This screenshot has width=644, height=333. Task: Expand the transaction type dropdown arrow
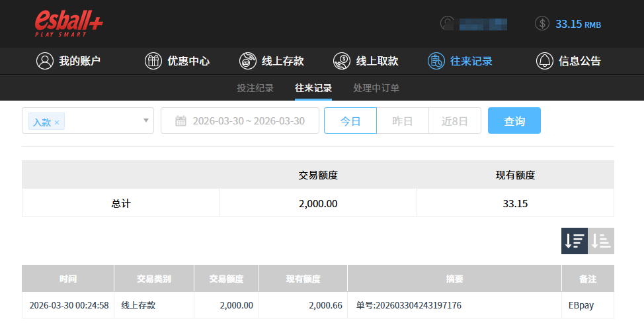coord(145,120)
